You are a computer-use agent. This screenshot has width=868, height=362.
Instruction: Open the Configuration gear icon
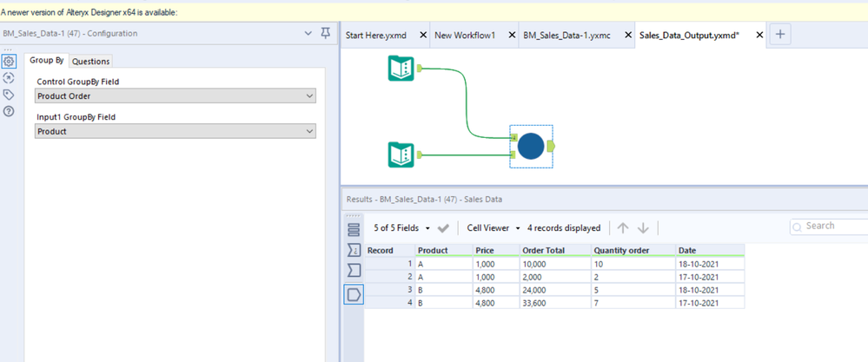[x=10, y=61]
